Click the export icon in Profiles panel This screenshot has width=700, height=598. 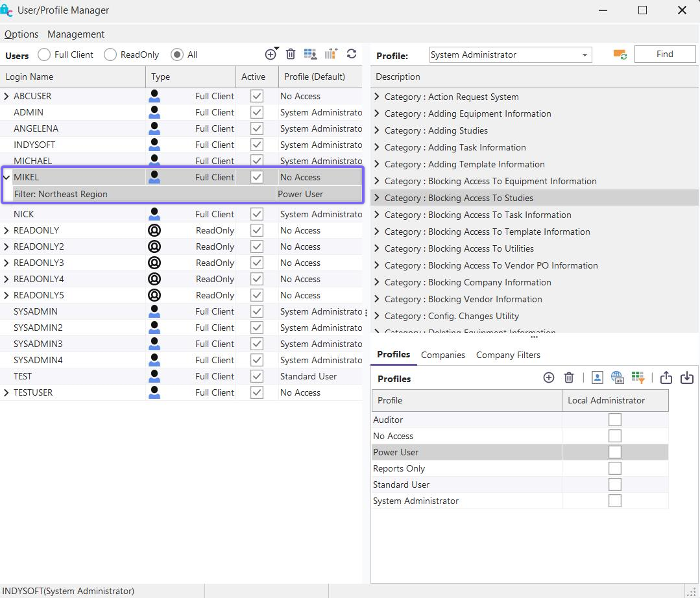click(666, 377)
